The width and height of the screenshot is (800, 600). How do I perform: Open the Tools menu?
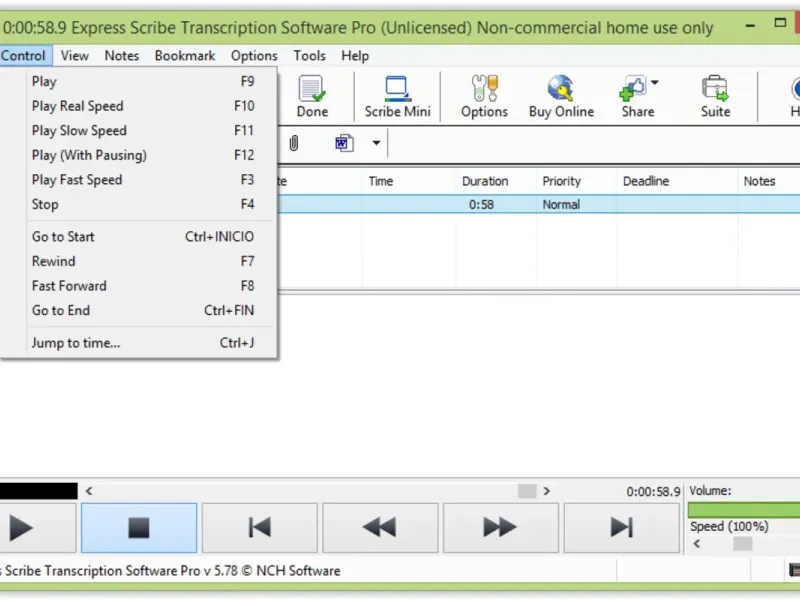[x=309, y=56]
